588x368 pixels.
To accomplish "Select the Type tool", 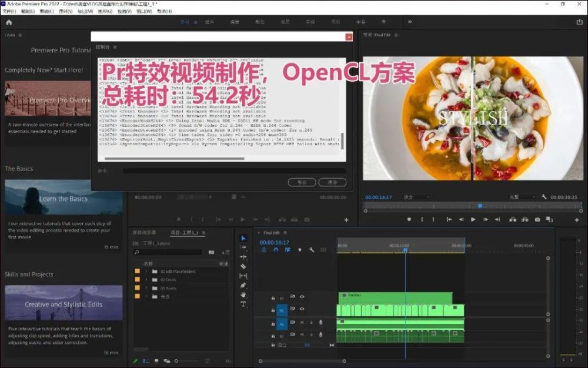I will coord(243,304).
